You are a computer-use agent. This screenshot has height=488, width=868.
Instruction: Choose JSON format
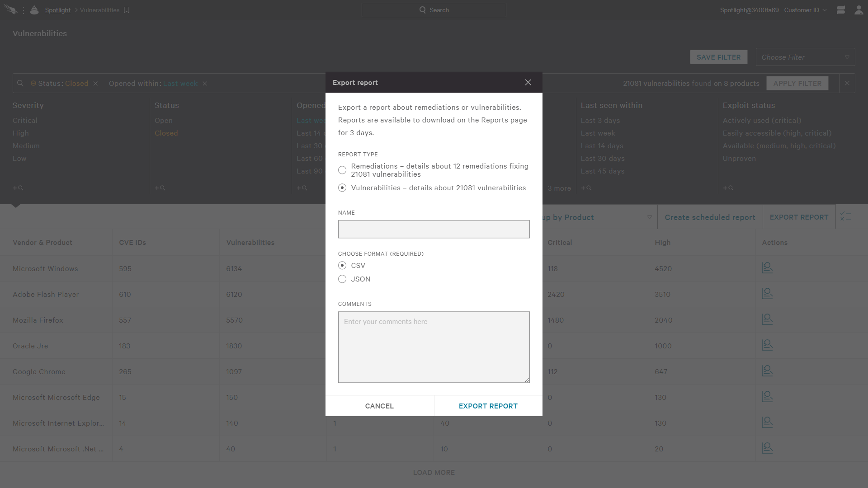(x=342, y=279)
